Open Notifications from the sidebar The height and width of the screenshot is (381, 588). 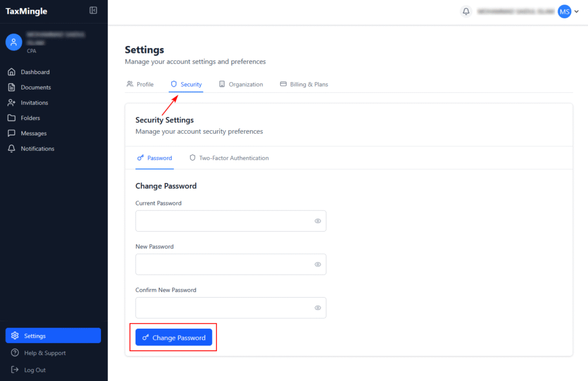pyautogui.click(x=37, y=149)
